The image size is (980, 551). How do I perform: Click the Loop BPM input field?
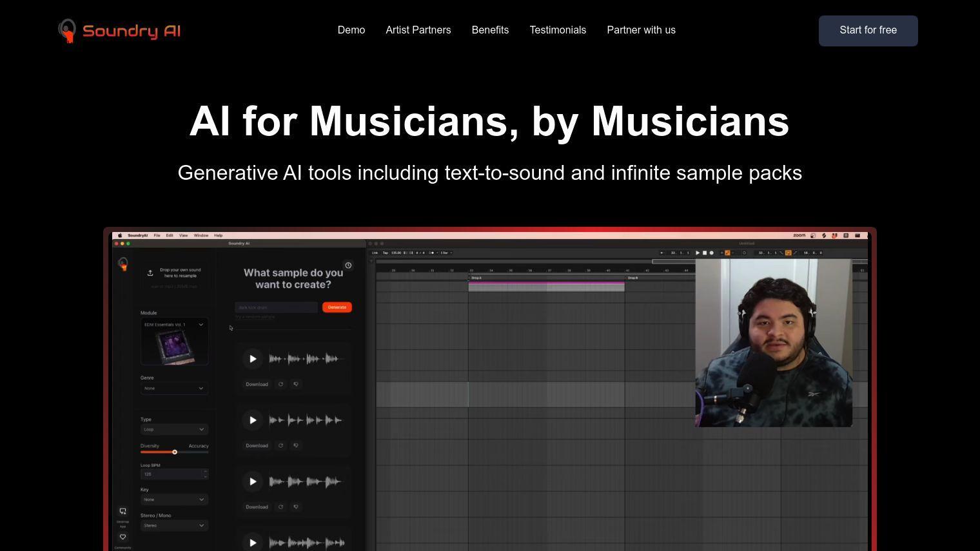174,474
